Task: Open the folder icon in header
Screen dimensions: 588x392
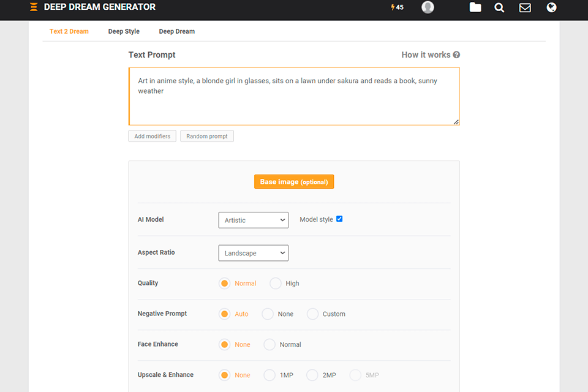Action: coord(475,7)
